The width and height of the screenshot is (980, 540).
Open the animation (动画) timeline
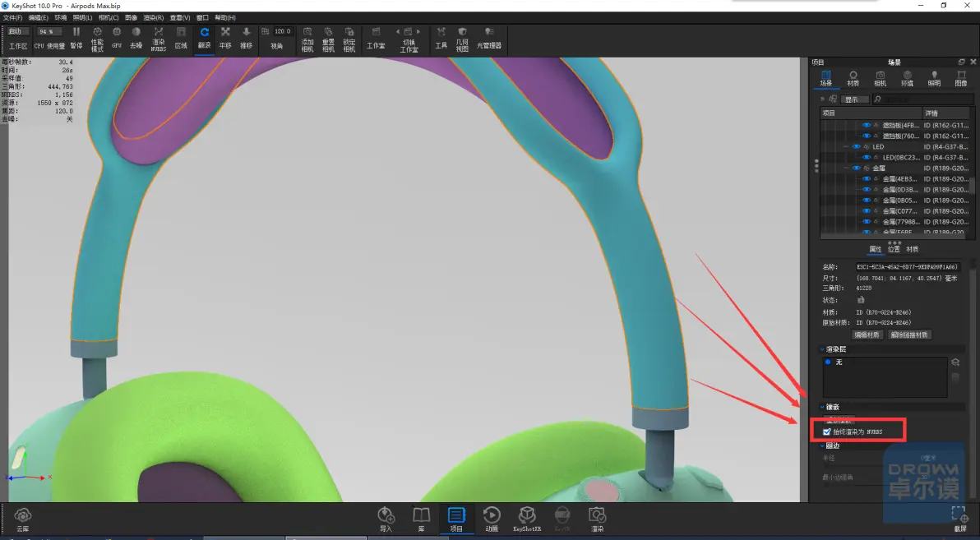(x=492, y=519)
